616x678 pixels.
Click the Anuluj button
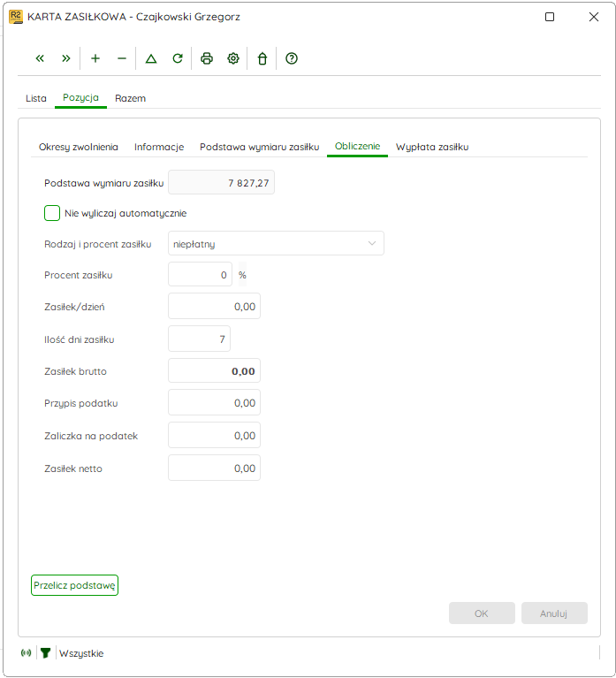pyautogui.click(x=554, y=613)
